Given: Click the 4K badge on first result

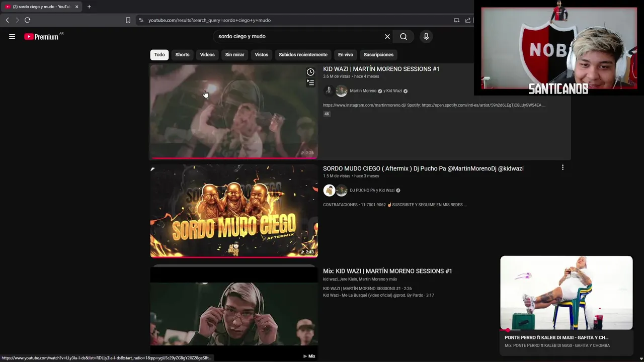Looking at the screenshot, I should pyautogui.click(x=327, y=114).
